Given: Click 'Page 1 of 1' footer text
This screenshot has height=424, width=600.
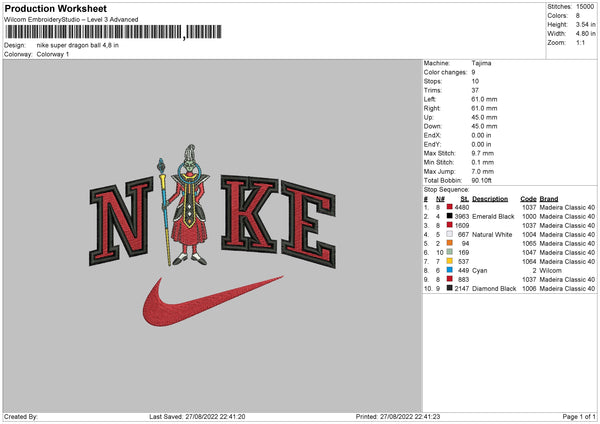Looking at the screenshot, I should point(579,417).
